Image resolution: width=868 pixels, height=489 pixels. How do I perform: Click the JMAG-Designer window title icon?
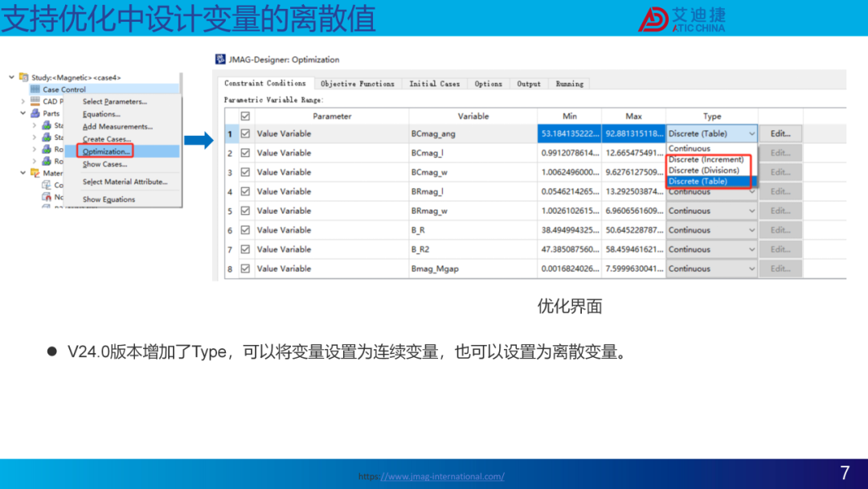[220, 60]
